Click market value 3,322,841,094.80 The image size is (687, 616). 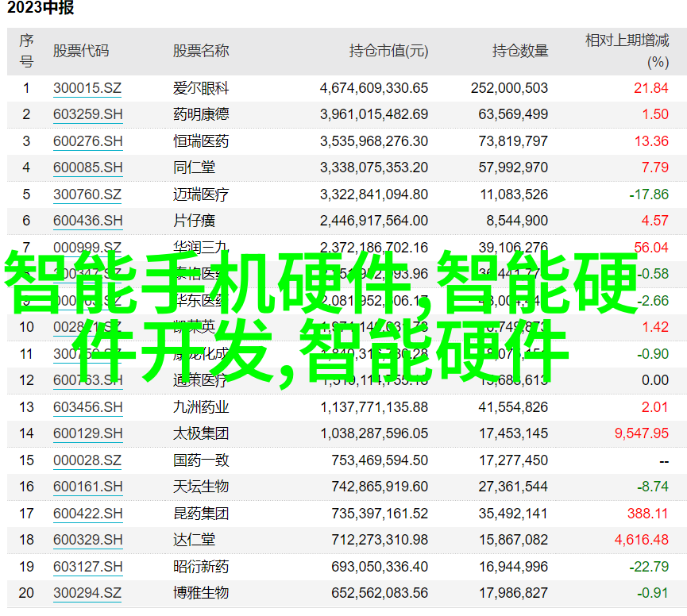point(374,194)
